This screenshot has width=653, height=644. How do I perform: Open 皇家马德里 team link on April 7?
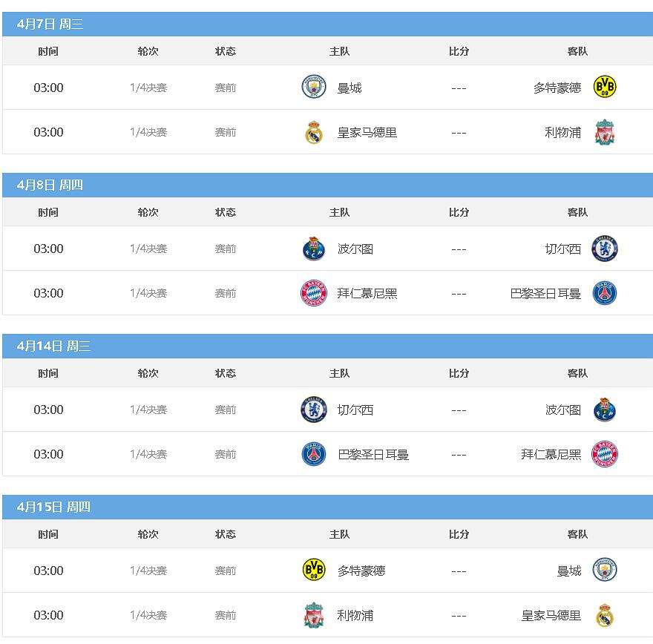(367, 132)
